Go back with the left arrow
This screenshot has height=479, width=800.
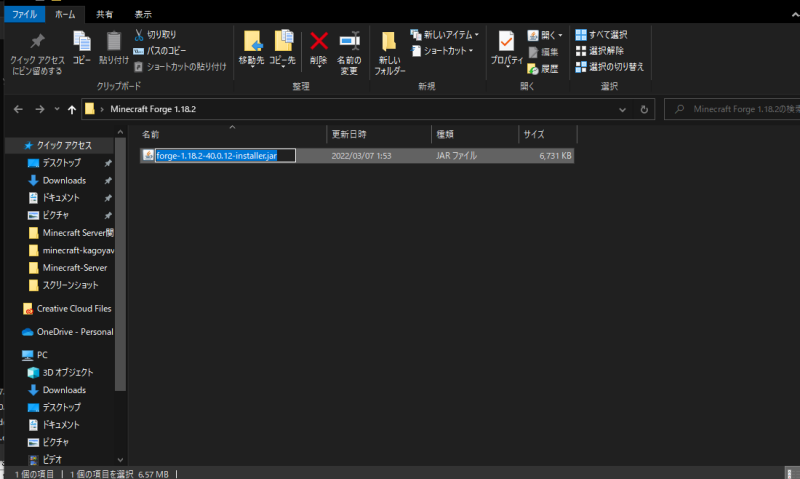18,109
